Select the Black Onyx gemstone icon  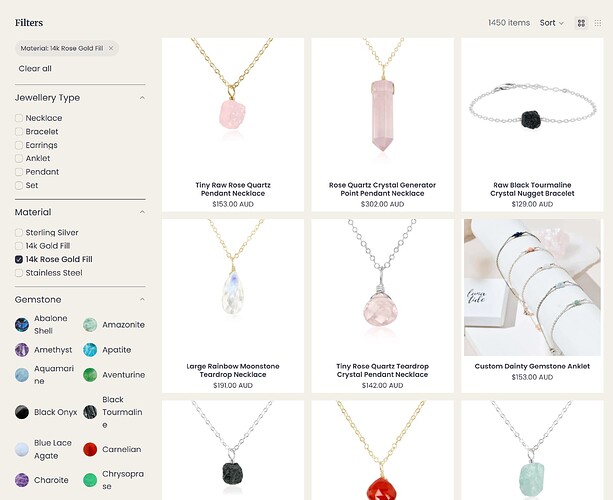[x=22, y=412]
